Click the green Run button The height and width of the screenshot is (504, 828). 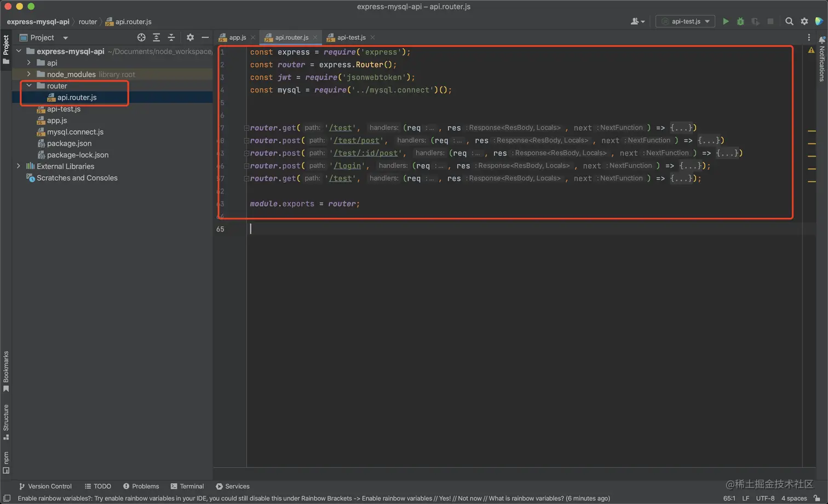coord(726,21)
